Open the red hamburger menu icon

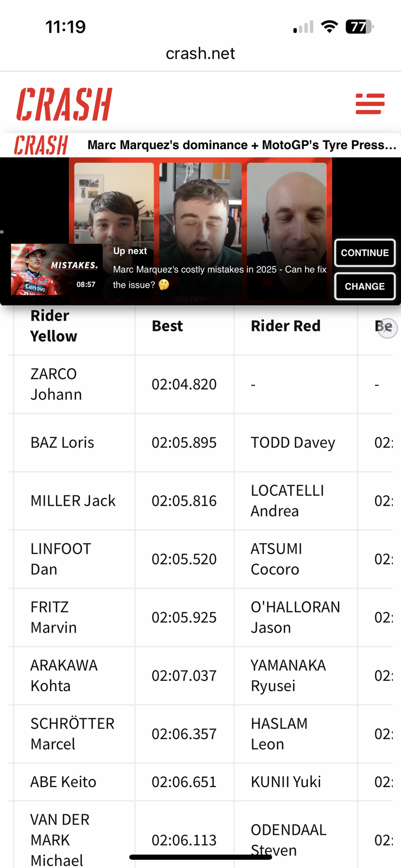(370, 104)
